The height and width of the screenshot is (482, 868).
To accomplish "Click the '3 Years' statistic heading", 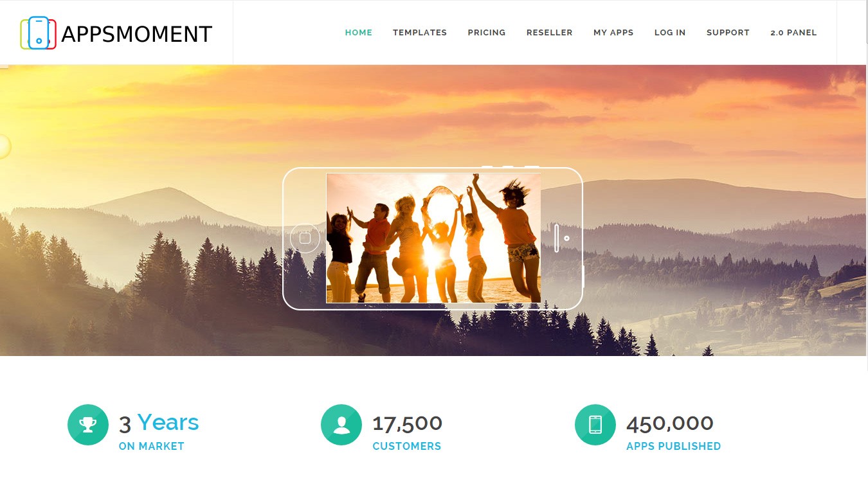I will click(x=159, y=423).
